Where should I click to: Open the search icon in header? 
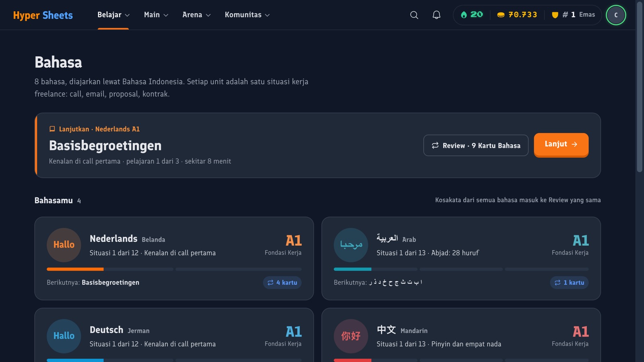coord(414,15)
